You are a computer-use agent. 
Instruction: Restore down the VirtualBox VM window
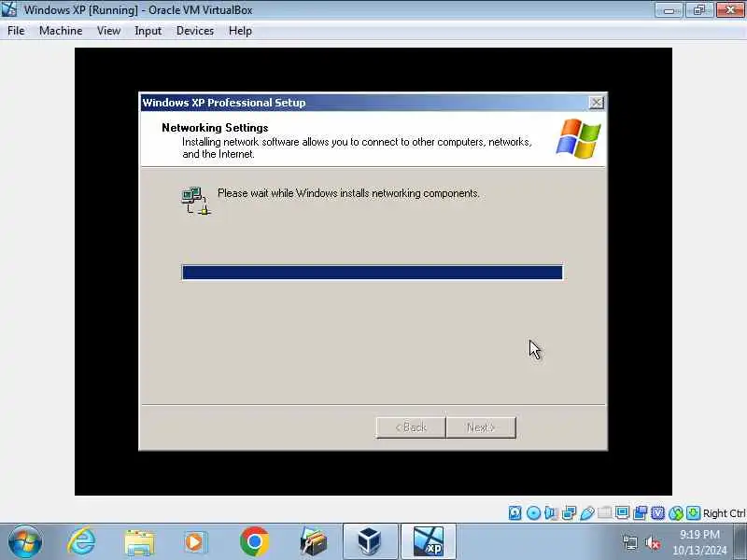coord(699,9)
